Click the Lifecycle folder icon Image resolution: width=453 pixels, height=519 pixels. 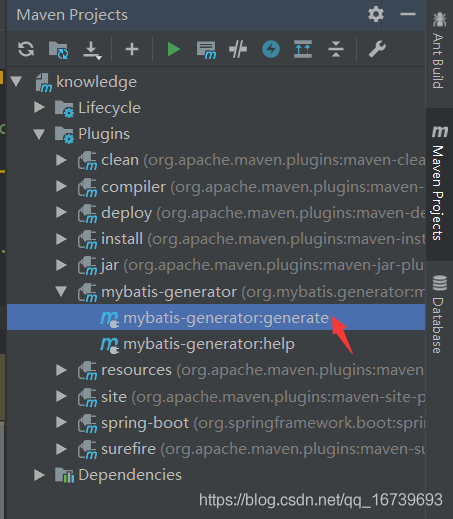(x=64, y=108)
